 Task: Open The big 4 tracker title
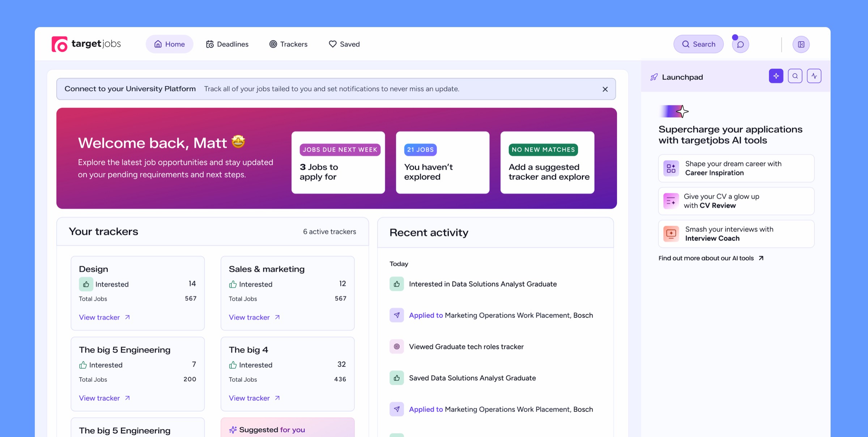(x=248, y=349)
